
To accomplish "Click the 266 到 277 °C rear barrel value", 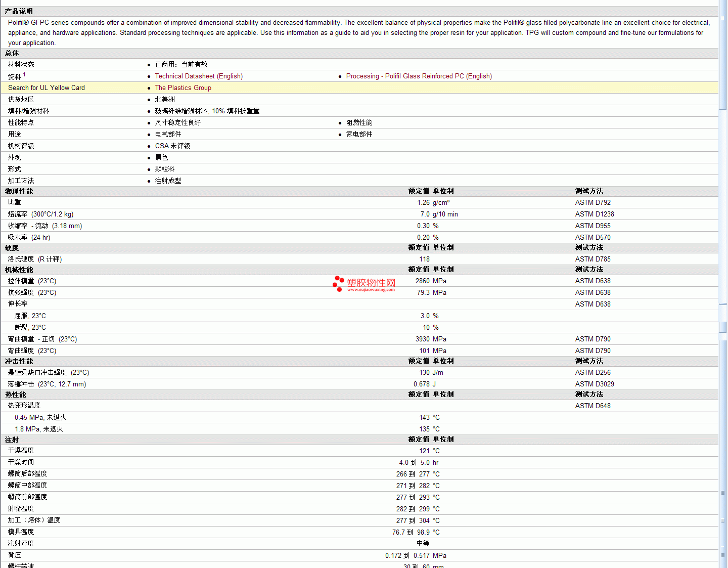I will click(x=418, y=474).
